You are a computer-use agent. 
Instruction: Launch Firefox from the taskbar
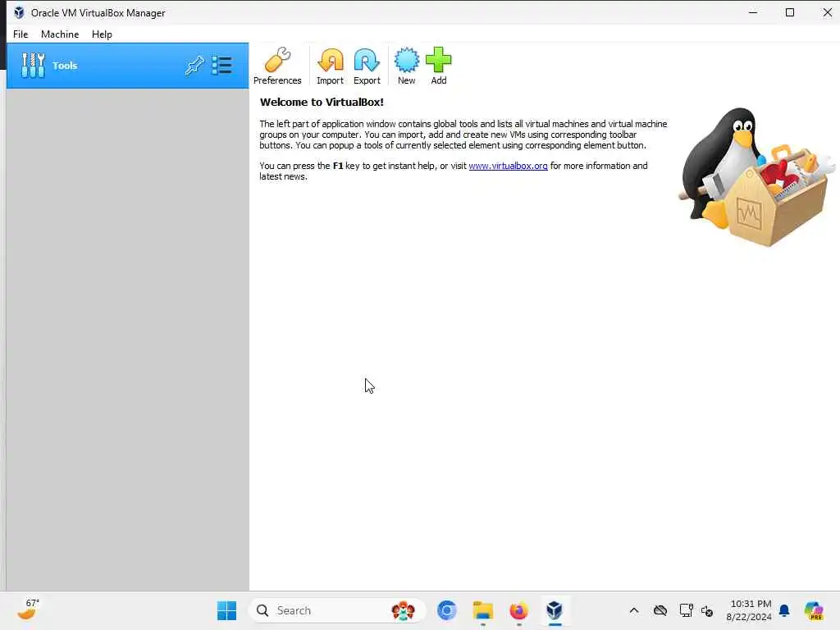pos(518,610)
